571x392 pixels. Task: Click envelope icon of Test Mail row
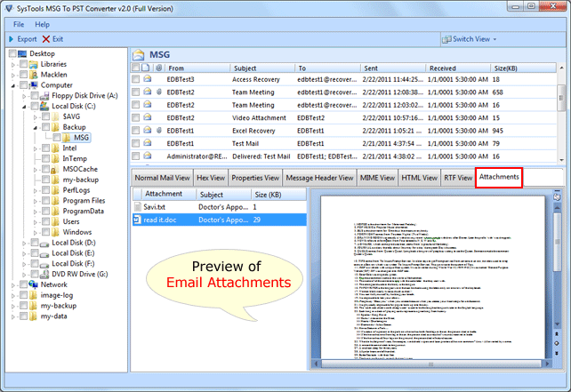point(148,143)
